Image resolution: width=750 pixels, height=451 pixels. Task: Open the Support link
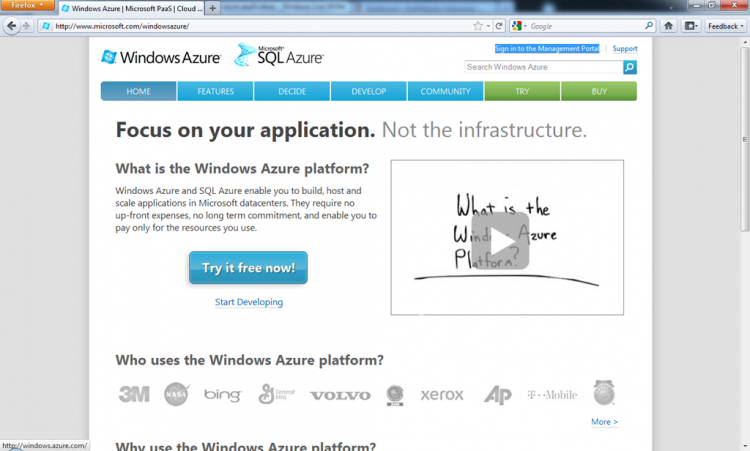point(625,48)
